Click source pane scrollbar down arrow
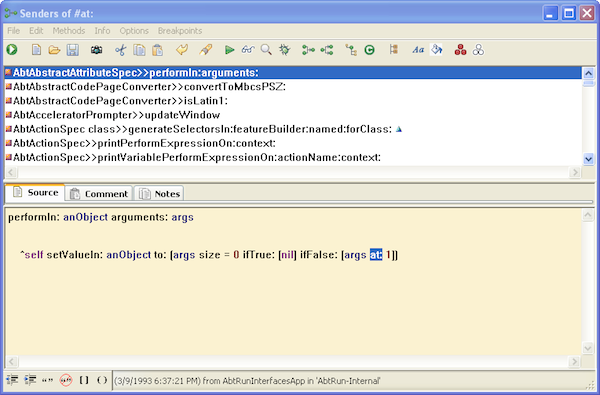The image size is (600, 395). (588, 348)
